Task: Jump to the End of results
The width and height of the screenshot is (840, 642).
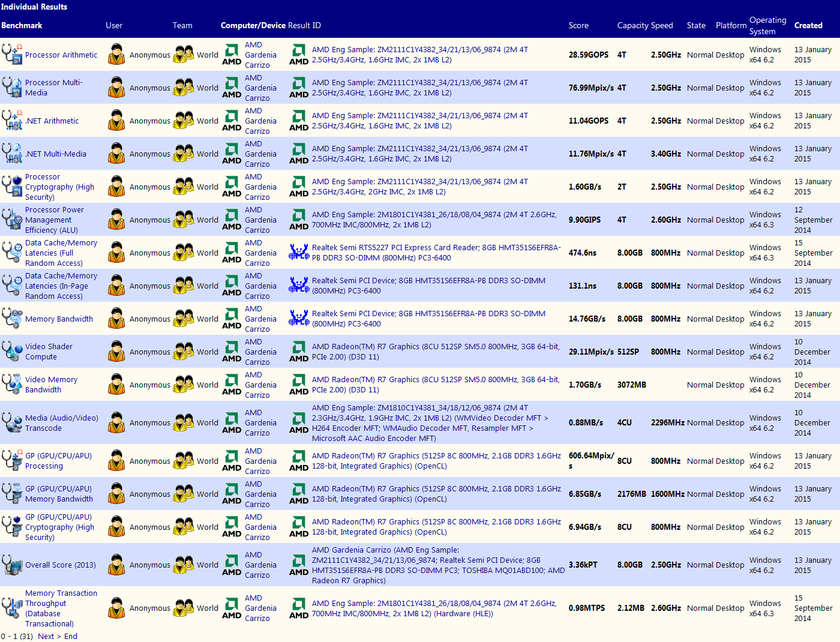Action: coord(71,636)
